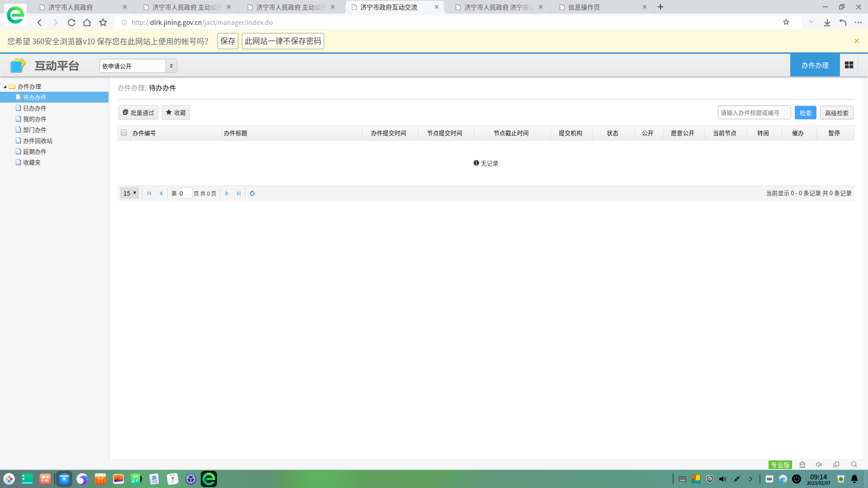
Task: Open the browser downloads icon
Action: 827,23
